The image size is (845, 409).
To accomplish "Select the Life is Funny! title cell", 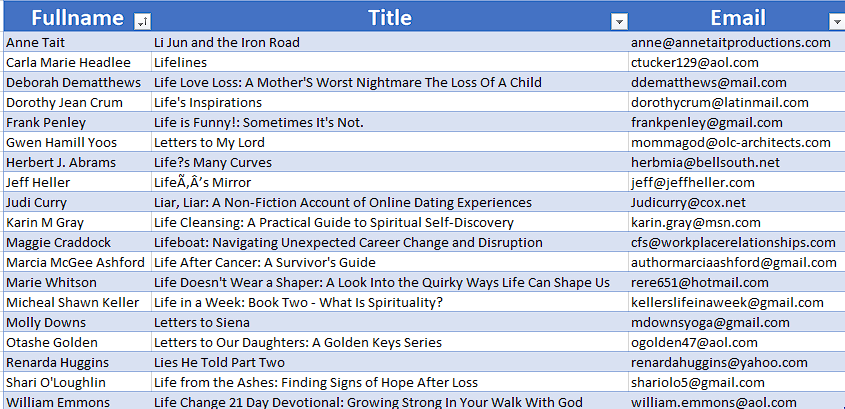I will (390, 122).
